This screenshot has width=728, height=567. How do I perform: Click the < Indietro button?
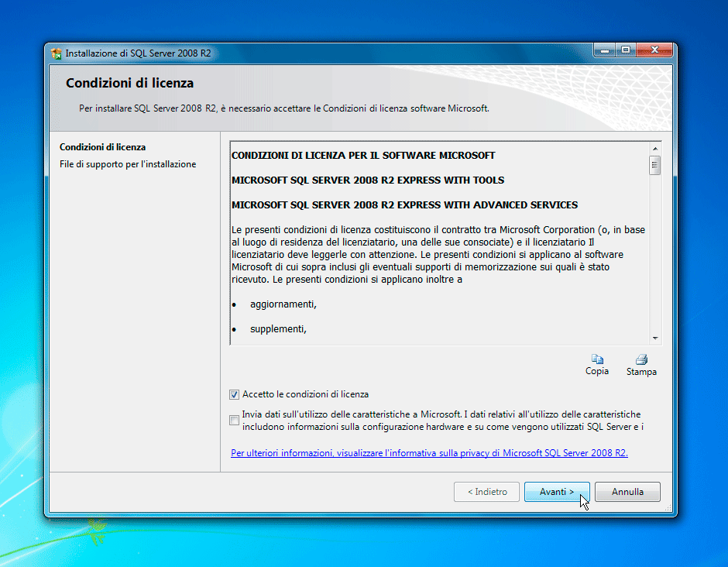point(486,492)
